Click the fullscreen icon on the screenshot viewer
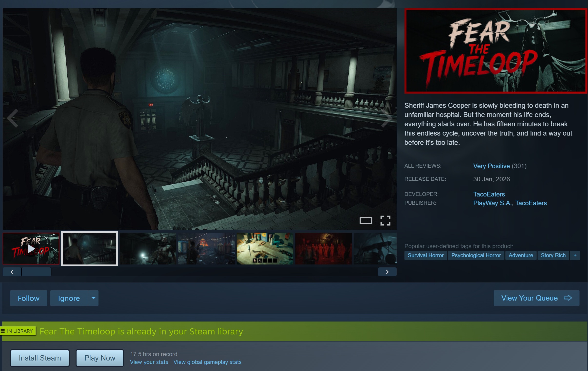This screenshot has width=588, height=371. (385, 221)
